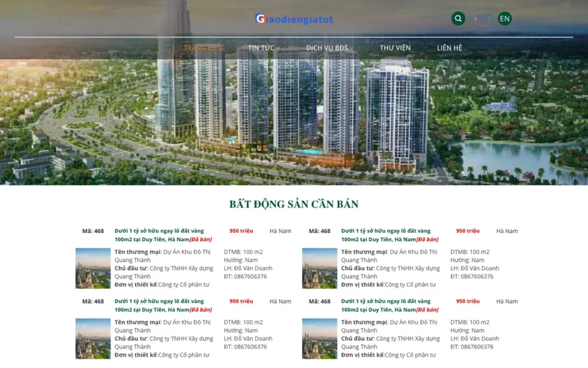Open the search via magnifier icon

(x=458, y=19)
